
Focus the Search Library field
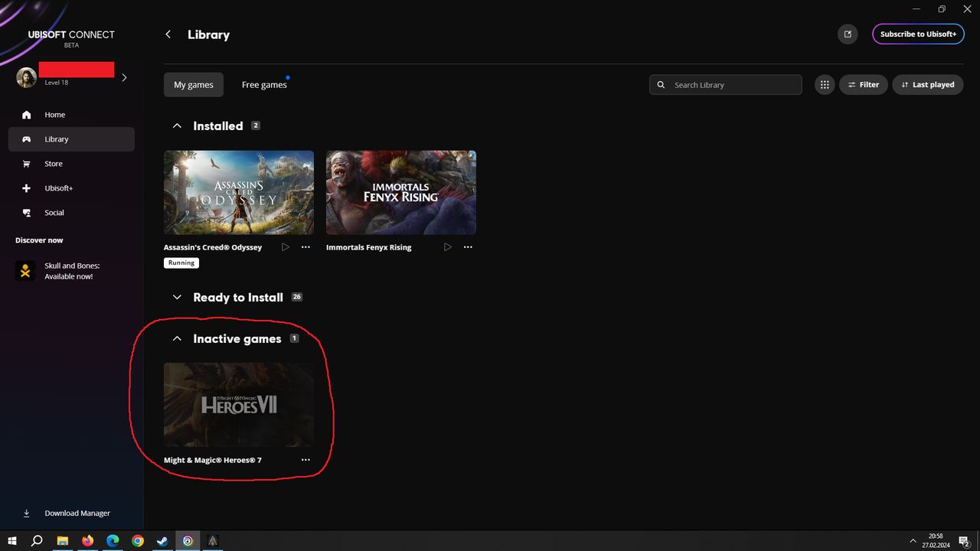726,85
